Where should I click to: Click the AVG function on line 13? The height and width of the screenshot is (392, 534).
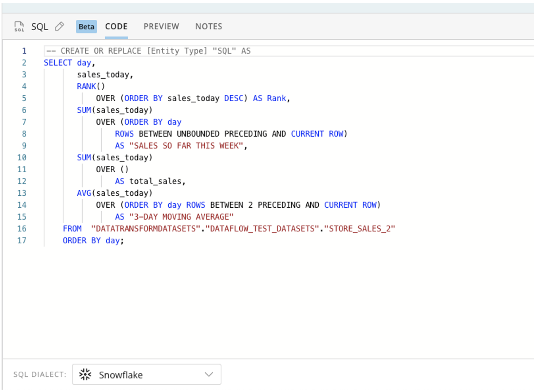(84, 193)
